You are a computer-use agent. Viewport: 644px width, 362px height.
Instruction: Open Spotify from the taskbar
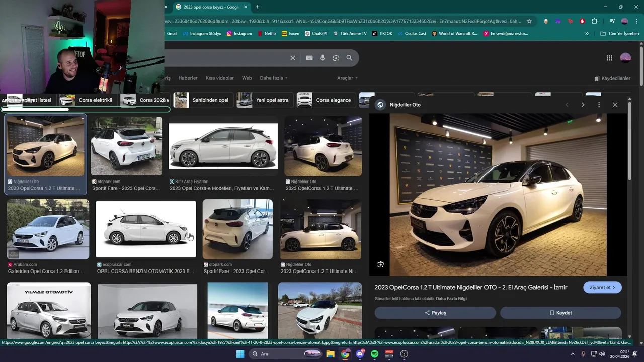(374, 354)
